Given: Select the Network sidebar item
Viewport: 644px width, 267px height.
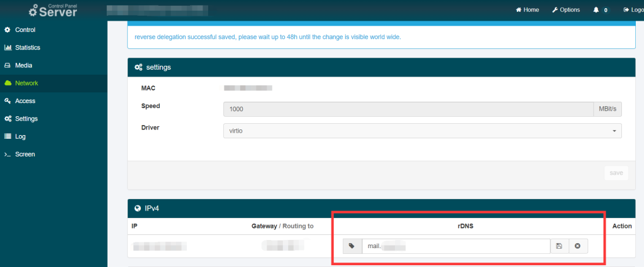Looking at the screenshot, I should (x=53, y=84).
